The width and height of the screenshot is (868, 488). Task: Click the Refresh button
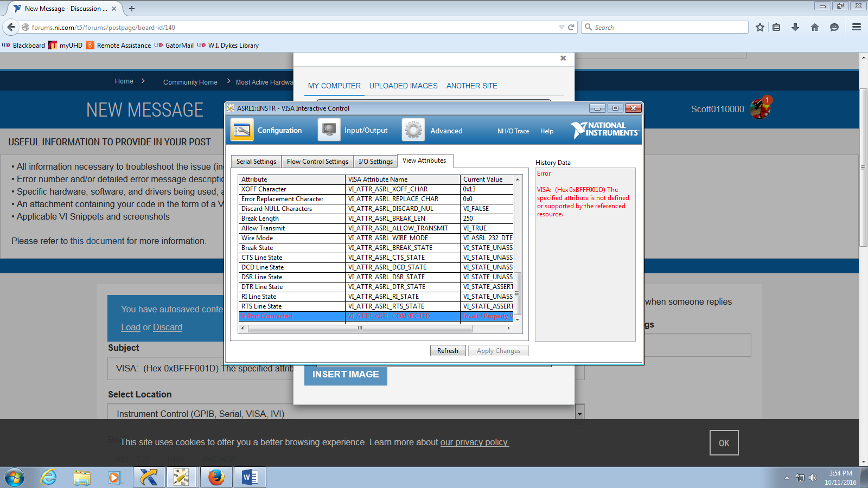pos(448,351)
